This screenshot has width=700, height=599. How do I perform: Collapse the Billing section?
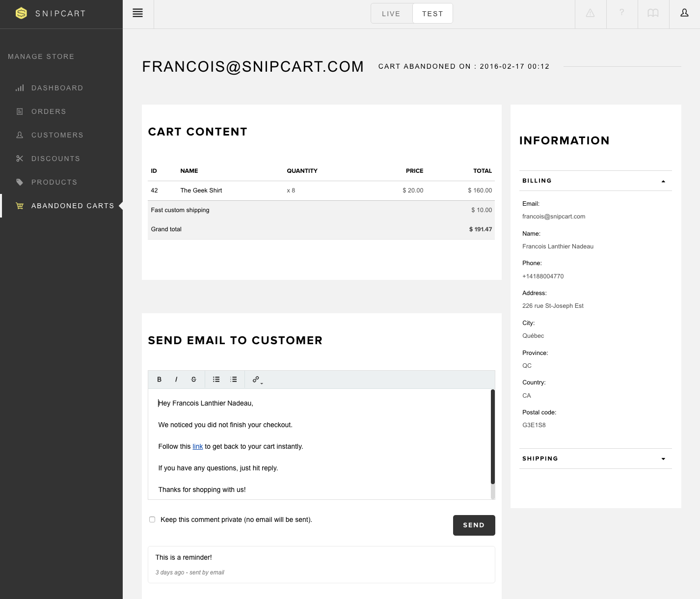[x=595, y=181]
